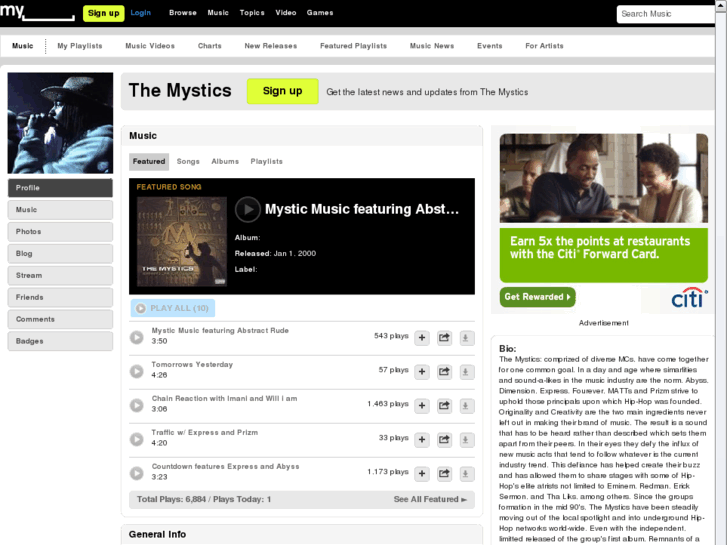Play the song Tomorrows Yesterday
727x545 pixels.
click(x=136, y=371)
